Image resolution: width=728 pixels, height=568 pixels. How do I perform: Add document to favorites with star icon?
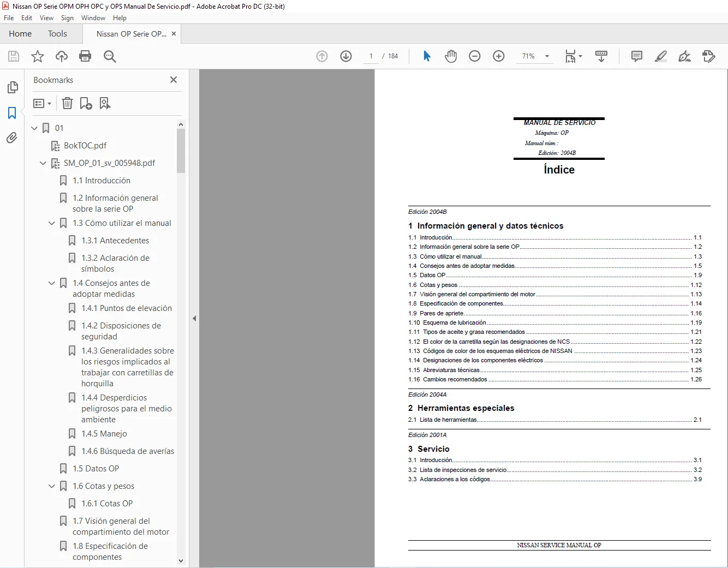tap(38, 56)
